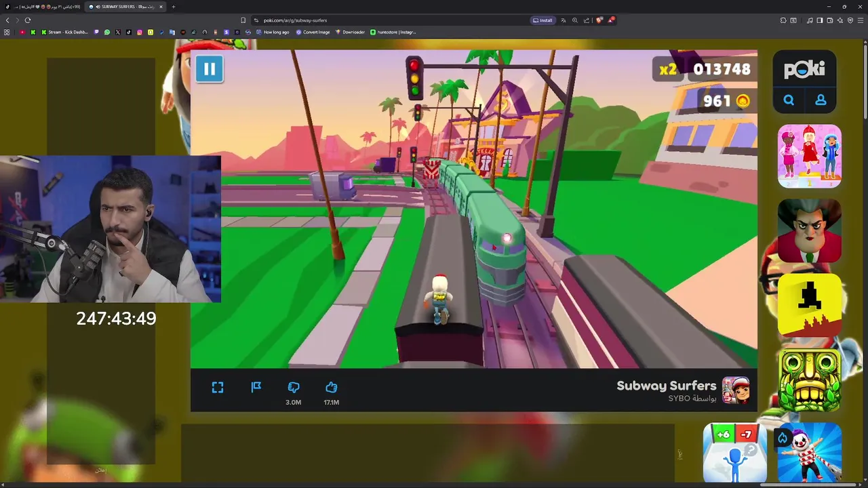The width and height of the screenshot is (868, 488).
Task: Open the playlist music note icon
Action: pos(810,20)
